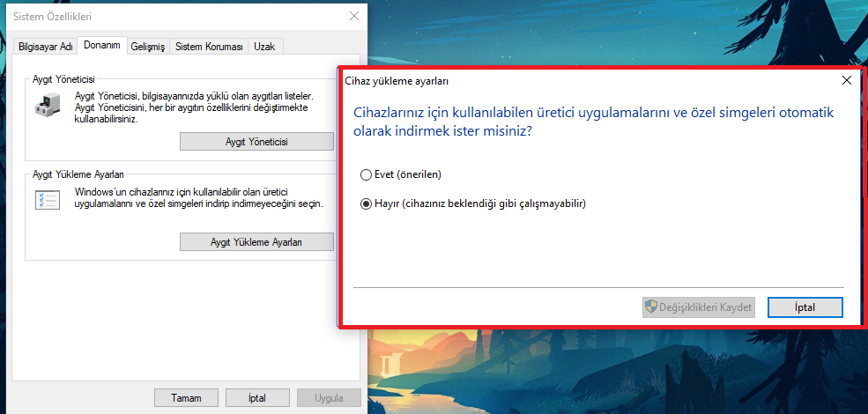
Task: Click the Device Manager hardware icon
Action: tap(46, 103)
